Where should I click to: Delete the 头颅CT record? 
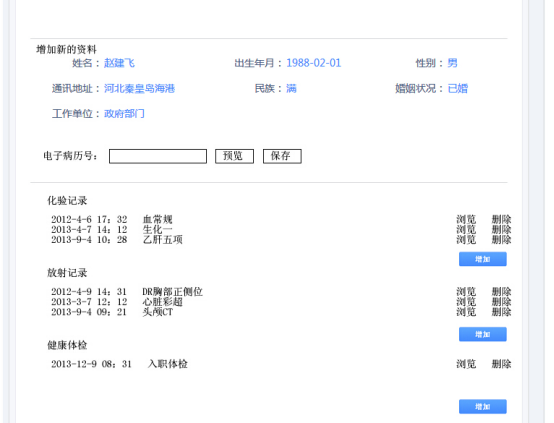coord(501,312)
